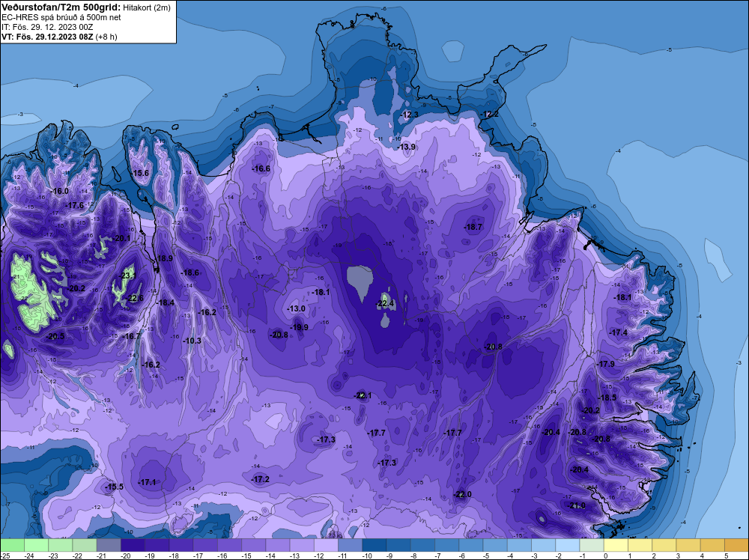
Task: Select the -17.1 temperature label
Action: point(147,482)
